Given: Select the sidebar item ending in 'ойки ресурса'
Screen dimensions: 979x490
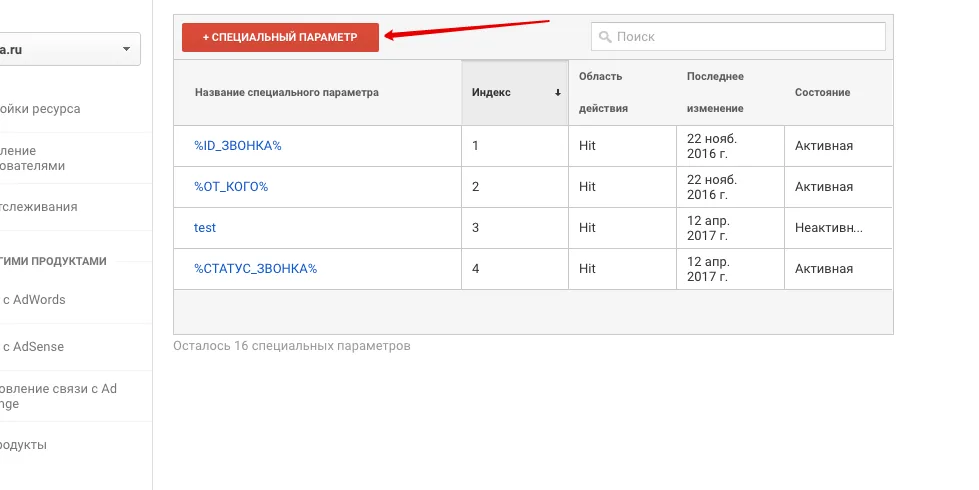Looking at the screenshot, I should (x=40, y=109).
